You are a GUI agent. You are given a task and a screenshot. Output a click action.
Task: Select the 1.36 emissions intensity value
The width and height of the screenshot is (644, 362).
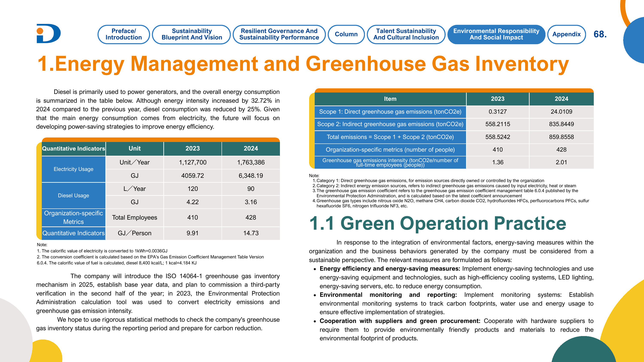[498, 162]
